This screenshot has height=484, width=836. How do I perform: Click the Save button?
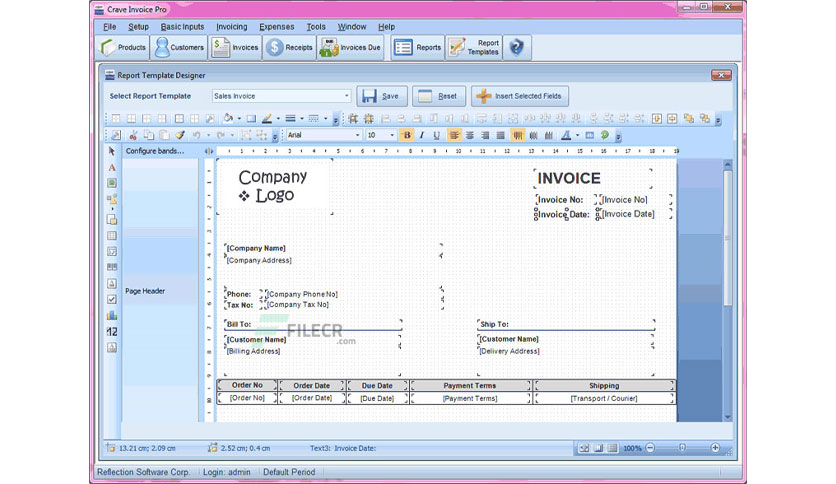pyautogui.click(x=382, y=96)
